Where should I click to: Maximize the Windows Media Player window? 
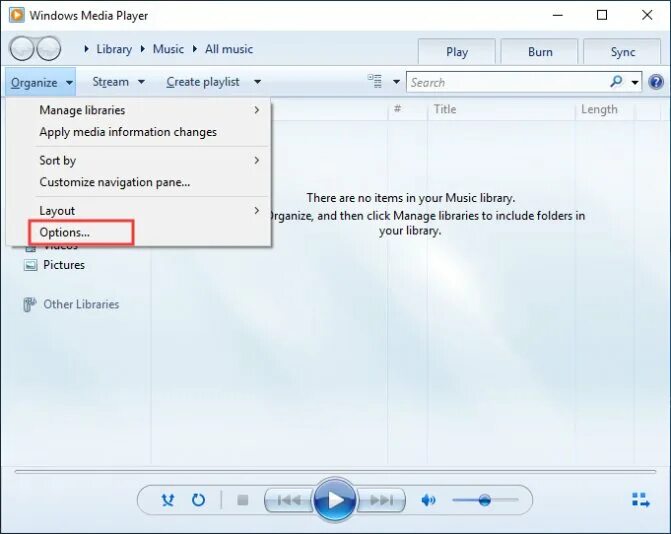click(602, 15)
